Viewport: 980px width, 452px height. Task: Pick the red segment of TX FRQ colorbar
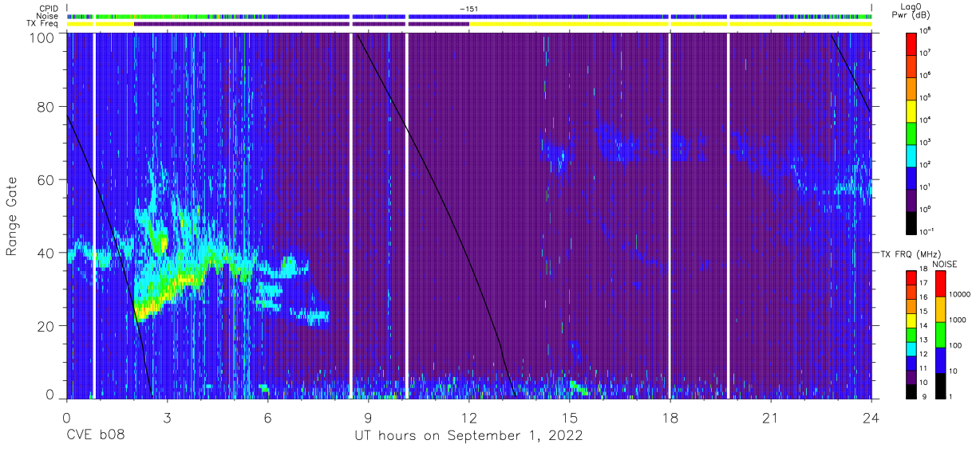tap(911, 278)
